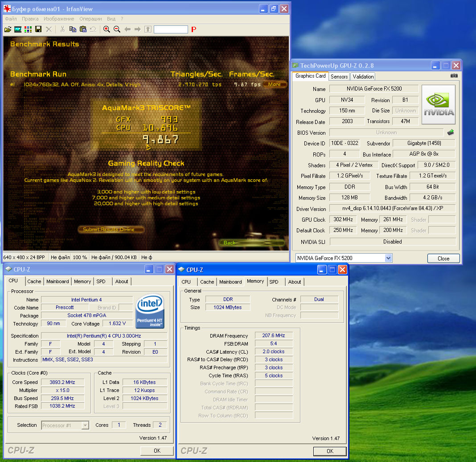The height and width of the screenshot is (462, 476).
Task: Click the Memory Size 1024 MBytes value
Action: click(228, 307)
